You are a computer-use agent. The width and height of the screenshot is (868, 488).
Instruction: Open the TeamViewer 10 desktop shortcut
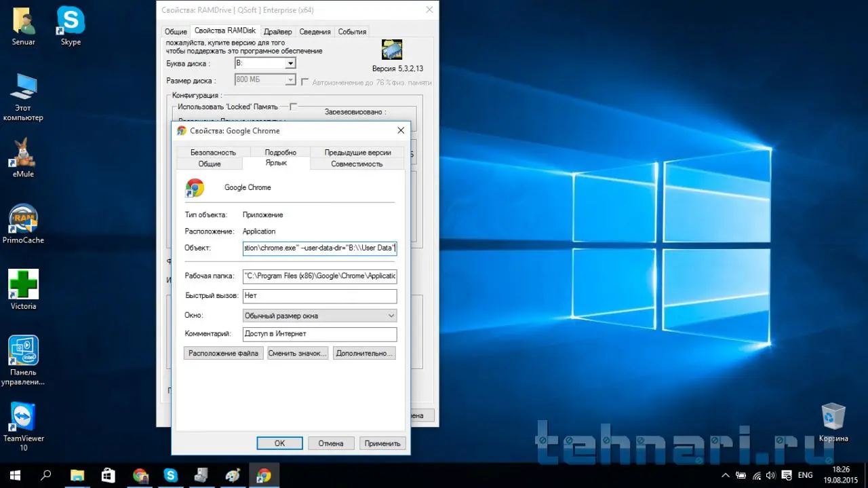pos(23,418)
